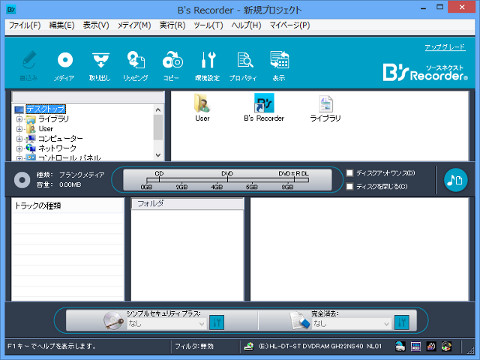
Task: Click the Upgrade (アップグレード) link
Action: 445,47
